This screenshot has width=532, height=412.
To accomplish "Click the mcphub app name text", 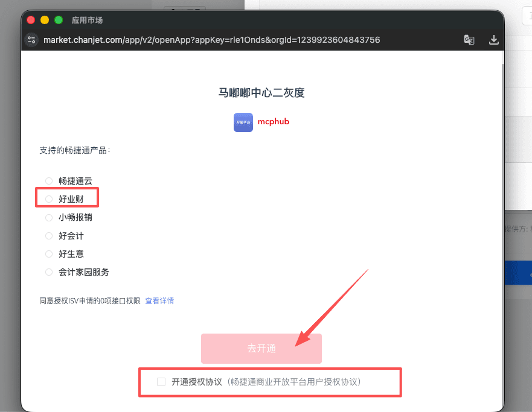I will click(274, 122).
